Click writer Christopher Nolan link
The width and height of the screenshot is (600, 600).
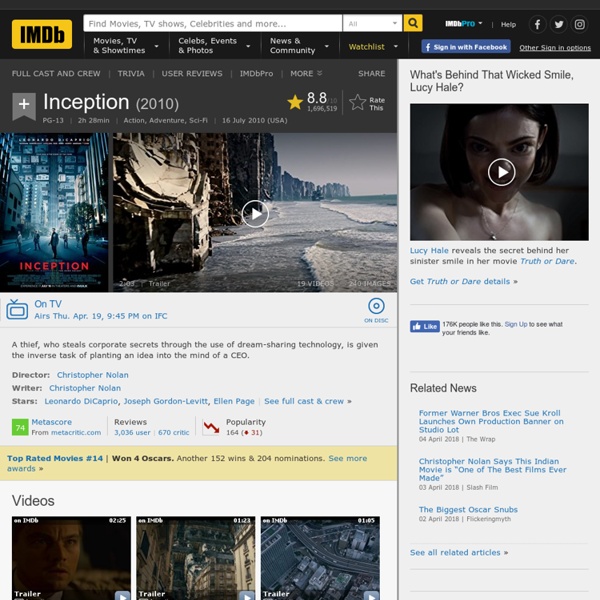click(x=85, y=388)
